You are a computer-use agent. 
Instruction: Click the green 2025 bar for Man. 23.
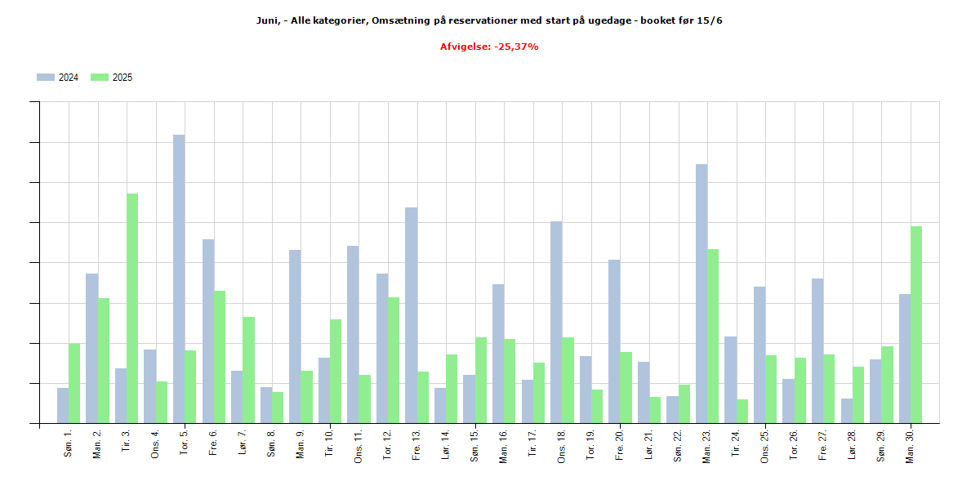[x=712, y=336]
